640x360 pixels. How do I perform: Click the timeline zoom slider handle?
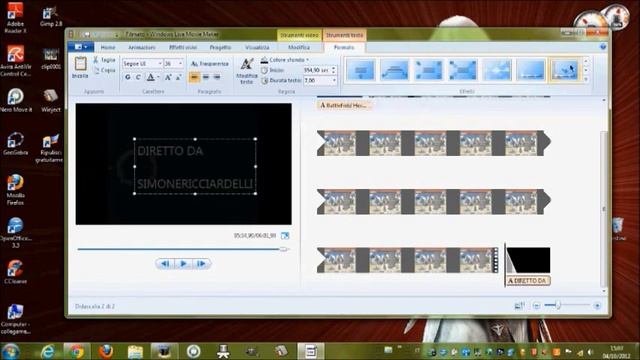[558, 305]
